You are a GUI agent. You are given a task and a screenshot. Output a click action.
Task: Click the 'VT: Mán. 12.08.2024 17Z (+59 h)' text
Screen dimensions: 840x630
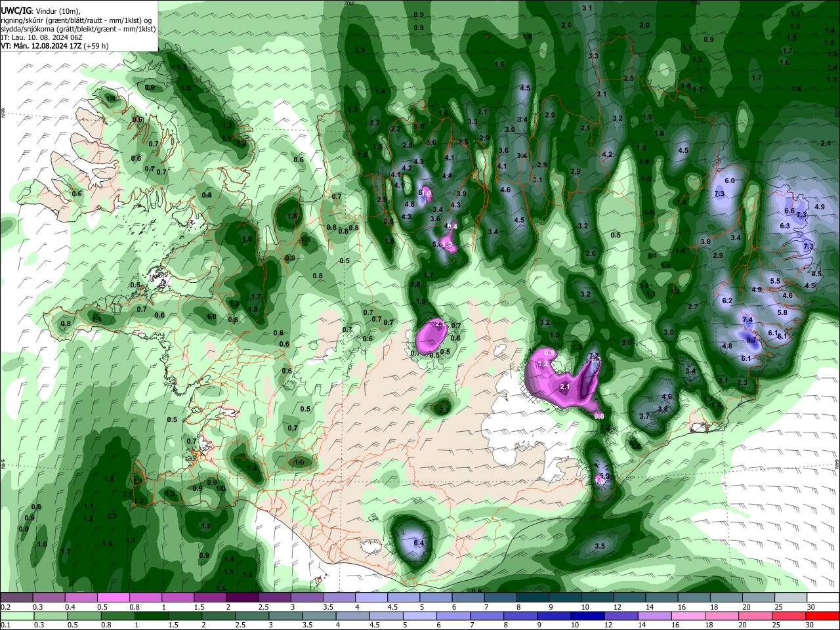55,46
